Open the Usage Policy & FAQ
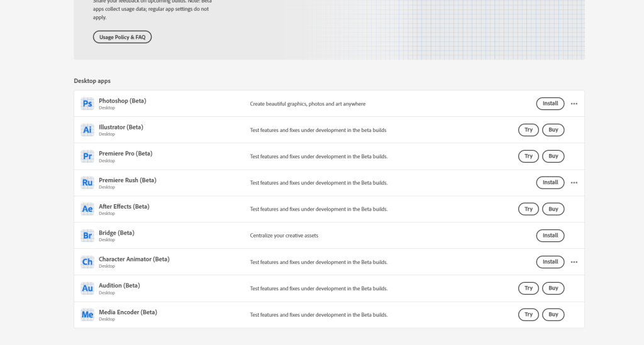 (122, 37)
